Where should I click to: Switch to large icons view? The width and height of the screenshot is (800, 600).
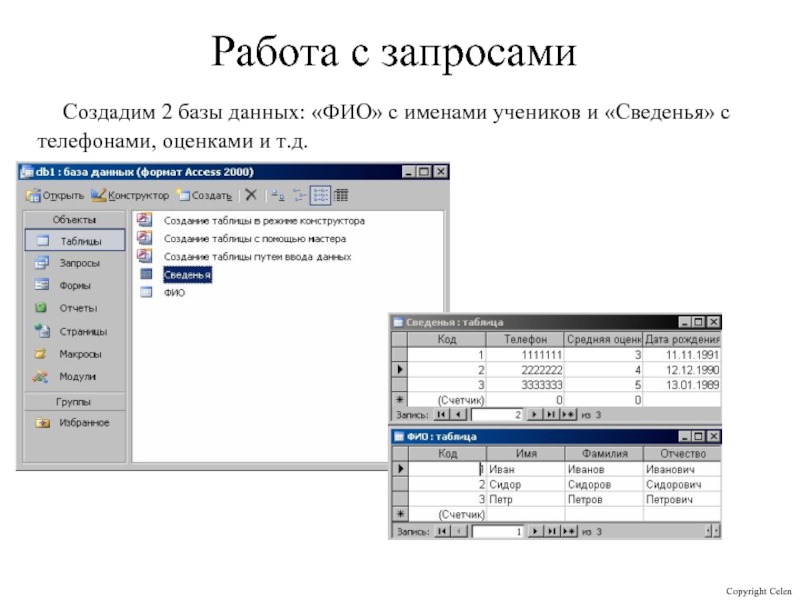[x=277, y=196]
